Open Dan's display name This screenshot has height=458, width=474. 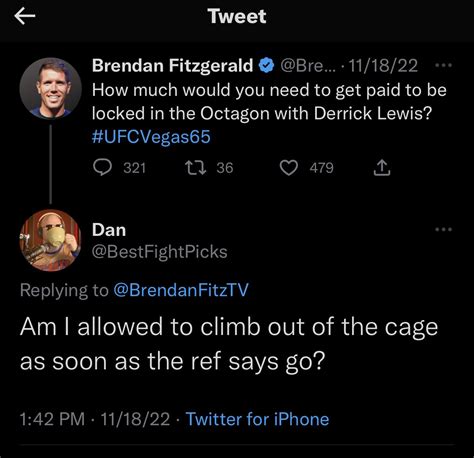tap(109, 230)
